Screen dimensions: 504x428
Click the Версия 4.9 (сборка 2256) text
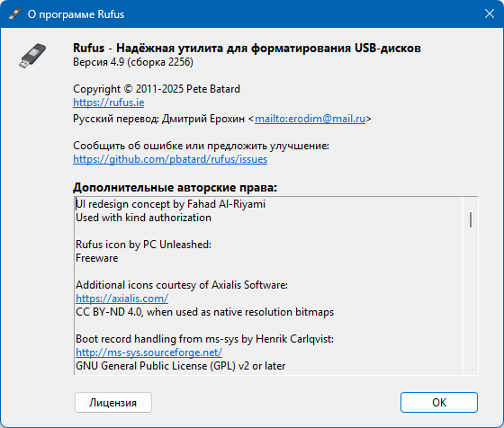pyautogui.click(x=133, y=62)
